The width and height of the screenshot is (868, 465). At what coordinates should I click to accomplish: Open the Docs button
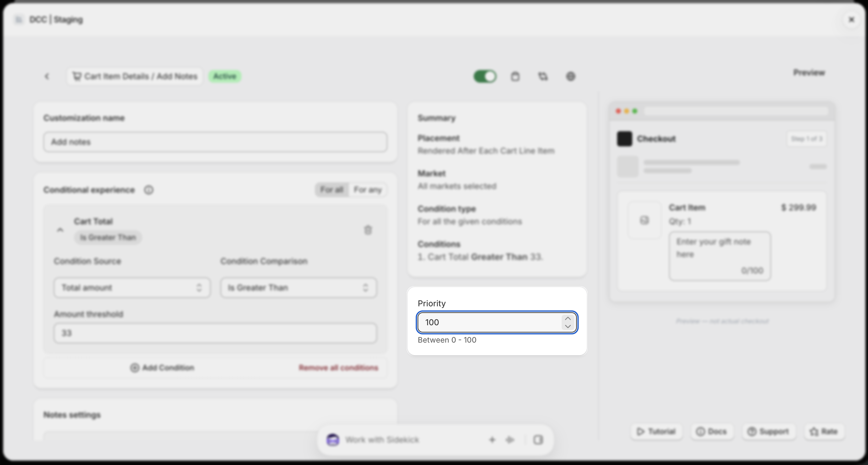(x=711, y=431)
